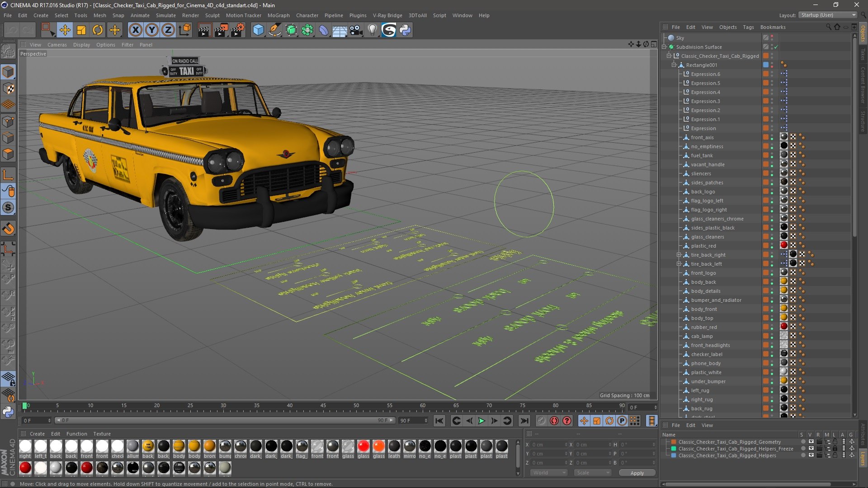
Task: Open the World coordinate dropdown
Action: click(x=548, y=473)
